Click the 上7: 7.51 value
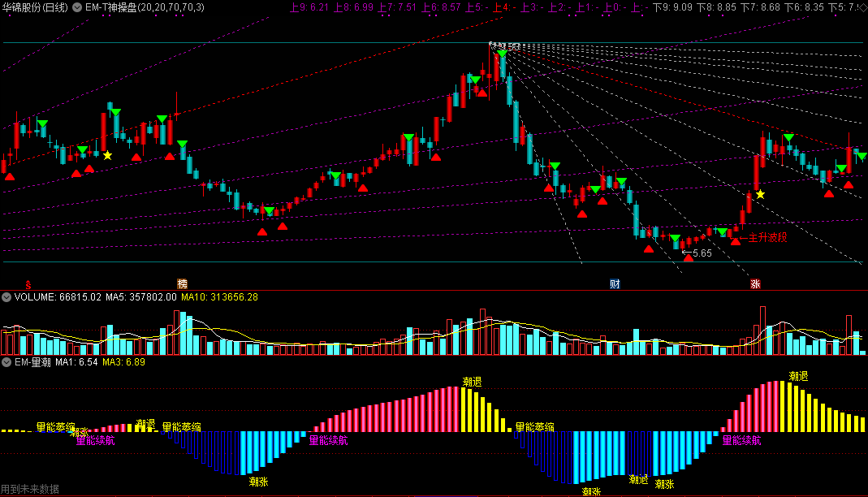 coord(397,8)
